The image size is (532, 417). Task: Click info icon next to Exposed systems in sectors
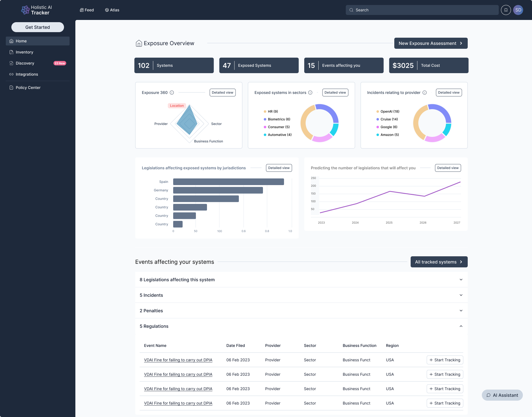pos(310,93)
